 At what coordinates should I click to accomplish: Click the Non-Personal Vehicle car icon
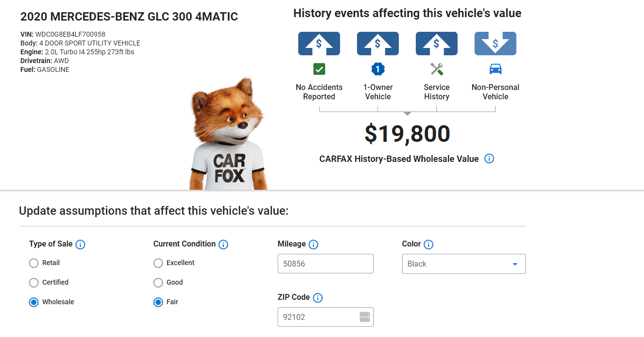[x=495, y=69]
